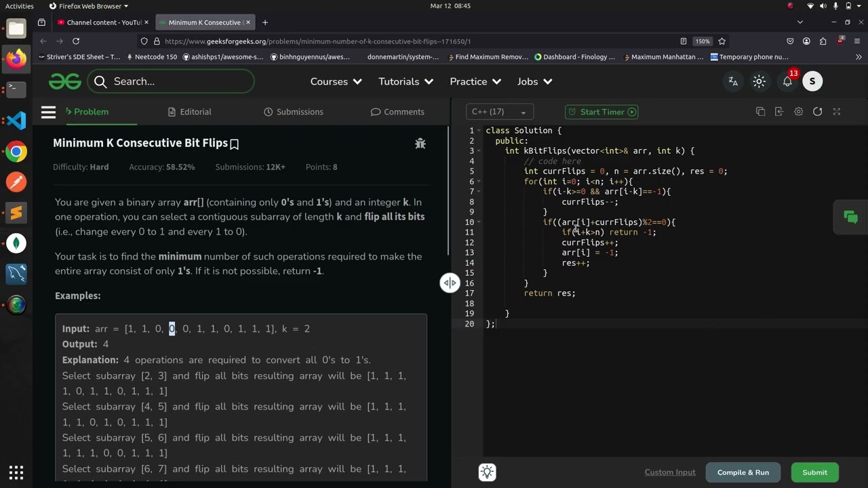Collapse the code fold at line 6
This screenshot has height=488, width=868.
coord(480,182)
